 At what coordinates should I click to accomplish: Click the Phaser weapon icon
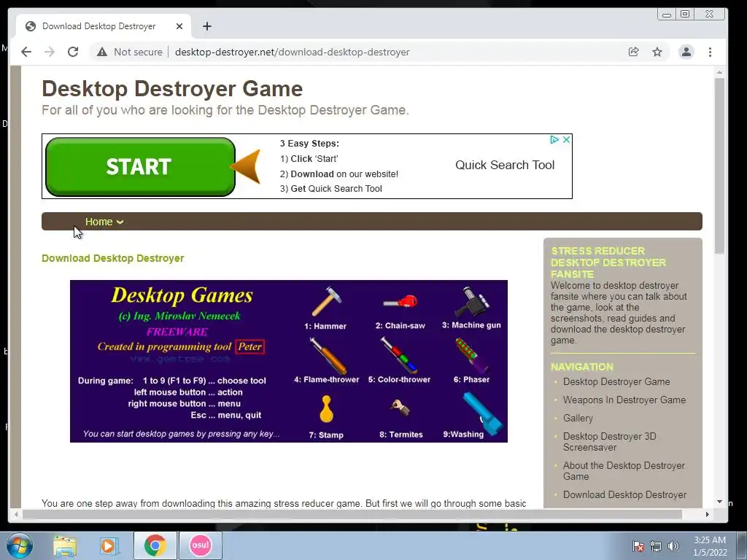472,355
